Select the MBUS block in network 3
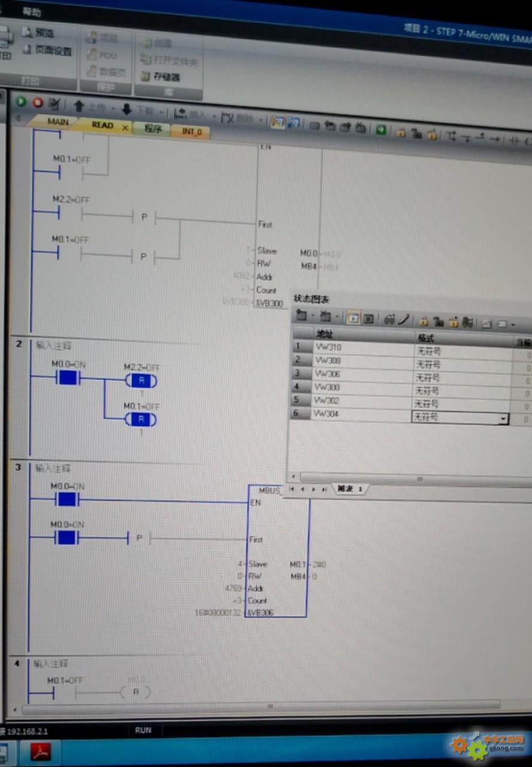The image size is (532, 767). point(277,551)
